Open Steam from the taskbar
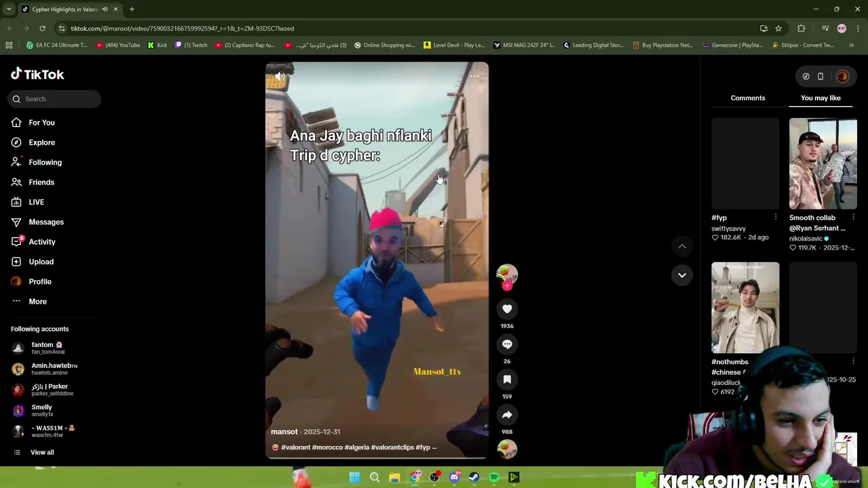Screen dimensions: 868x488 click(x=474, y=478)
